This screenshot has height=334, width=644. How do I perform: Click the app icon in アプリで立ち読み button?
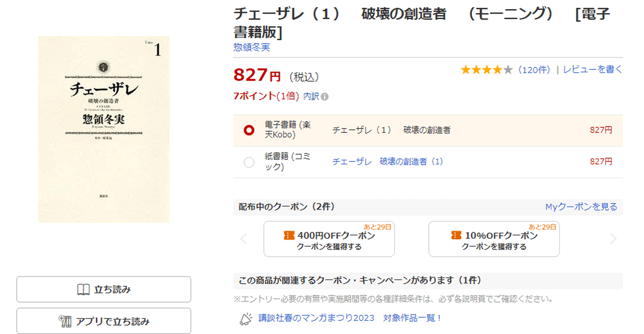(65, 321)
